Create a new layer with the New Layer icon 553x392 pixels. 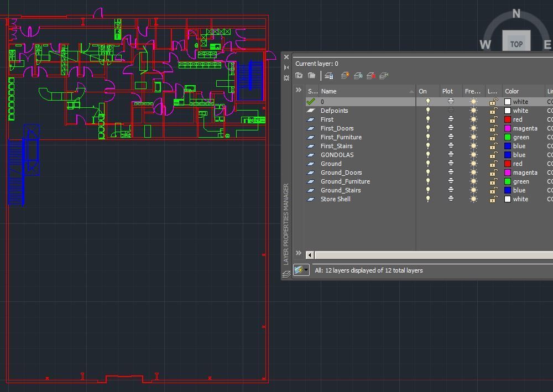point(345,75)
